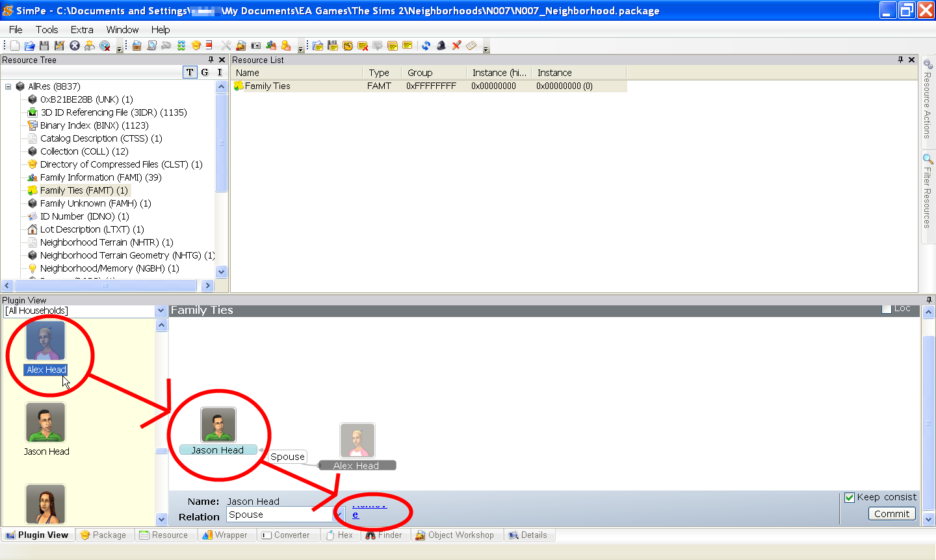Click the two-people Sim browser icon
936x560 pixels.
point(271,45)
